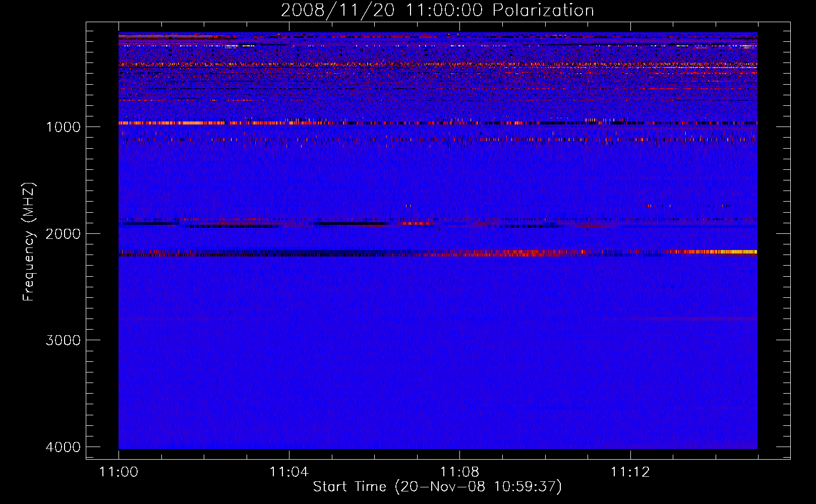The height and width of the screenshot is (504, 816).
Task: Click the plot title '2008/11/20 11:00:00 Polarization'
Action: tap(437, 10)
